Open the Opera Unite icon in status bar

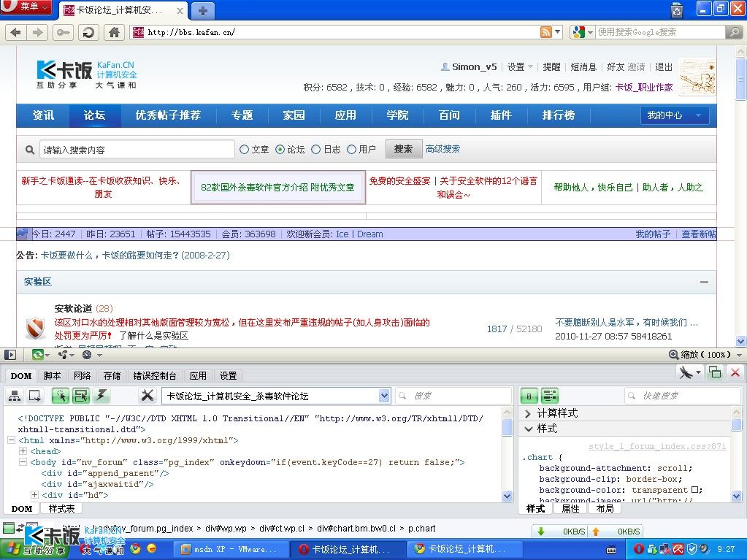(x=64, y=355)
